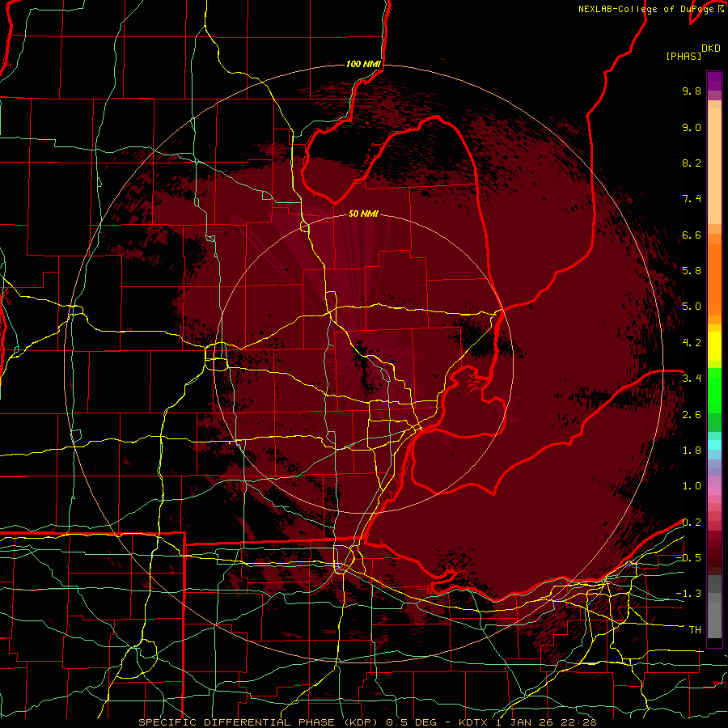Screen dimensions: 728x728
Task: Click the TH threshold label on the legend
Action: (x=695, y=630)
